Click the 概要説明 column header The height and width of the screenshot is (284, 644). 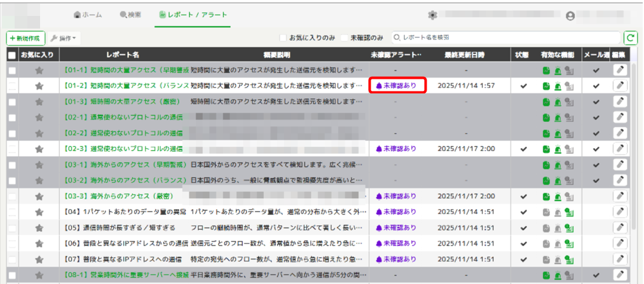[277, 55]
